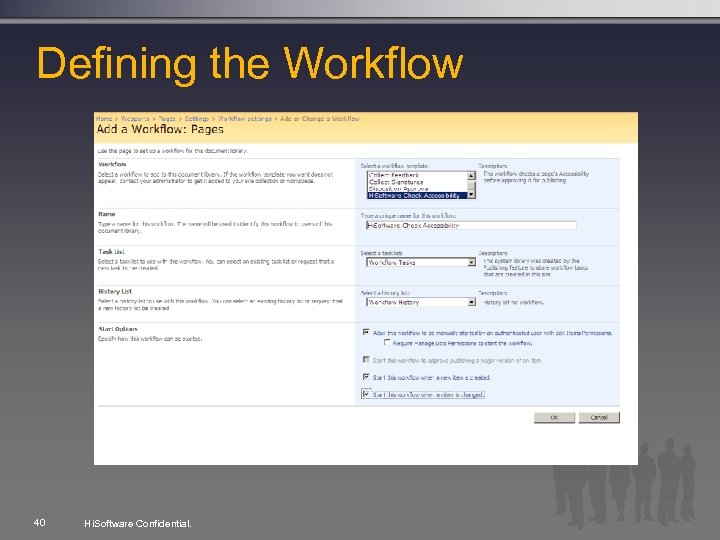This screenshot has height=540, width=720.
Task: Open Workflow settings breadcrumb link
Action: point(245,118)
